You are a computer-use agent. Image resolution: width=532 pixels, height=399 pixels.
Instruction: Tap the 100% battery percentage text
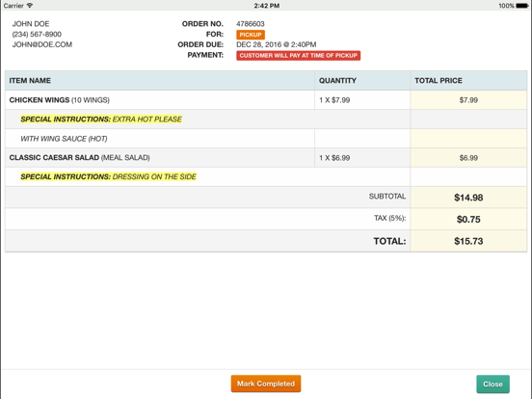(x=506, y=6)
